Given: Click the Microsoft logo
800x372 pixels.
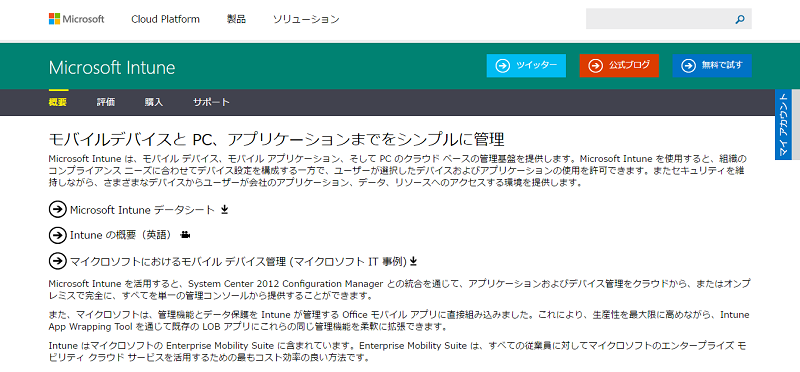Looking at the screenshot, I should tap(77, 19).
